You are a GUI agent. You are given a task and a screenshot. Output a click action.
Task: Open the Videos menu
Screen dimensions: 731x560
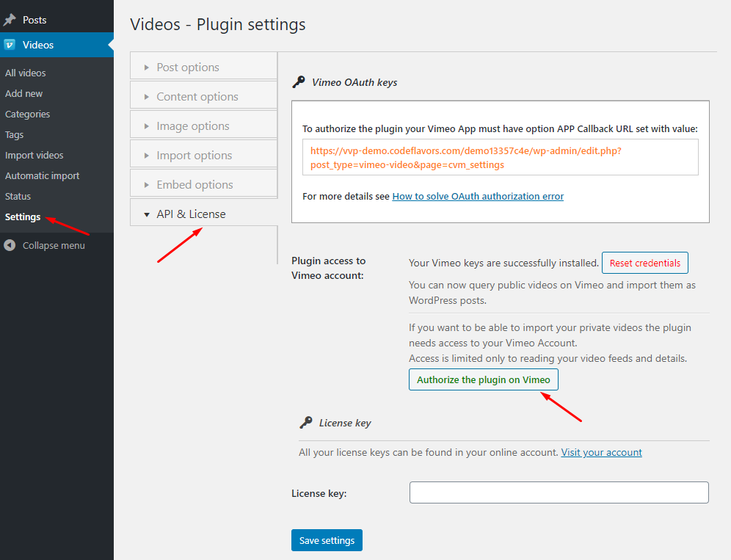tap(57, 45)
